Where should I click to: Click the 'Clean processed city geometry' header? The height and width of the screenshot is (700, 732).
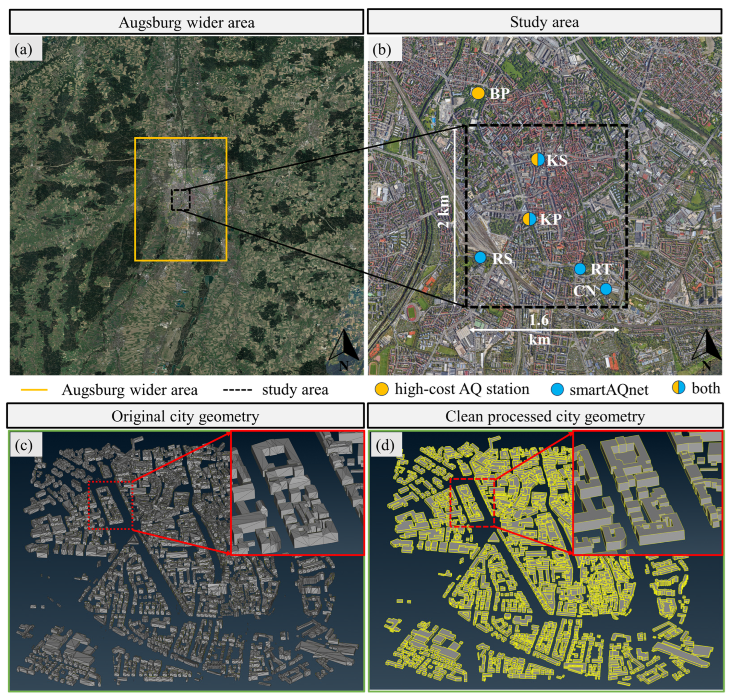click(x=544, y=416)
